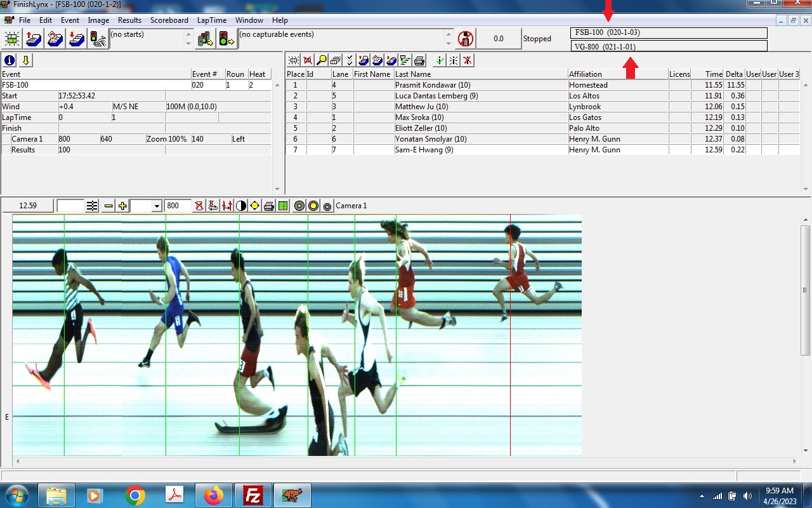Viewport: 812px width, 508px height.
Task: Click the horizontal lines icon beside time field
Action: tap(93, 206)
